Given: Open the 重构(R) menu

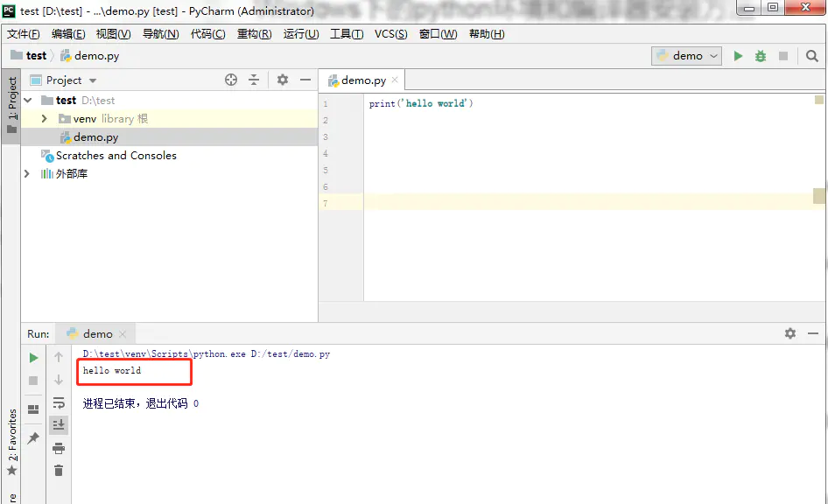Looking at the screenshot, I should tap(254, 34).
